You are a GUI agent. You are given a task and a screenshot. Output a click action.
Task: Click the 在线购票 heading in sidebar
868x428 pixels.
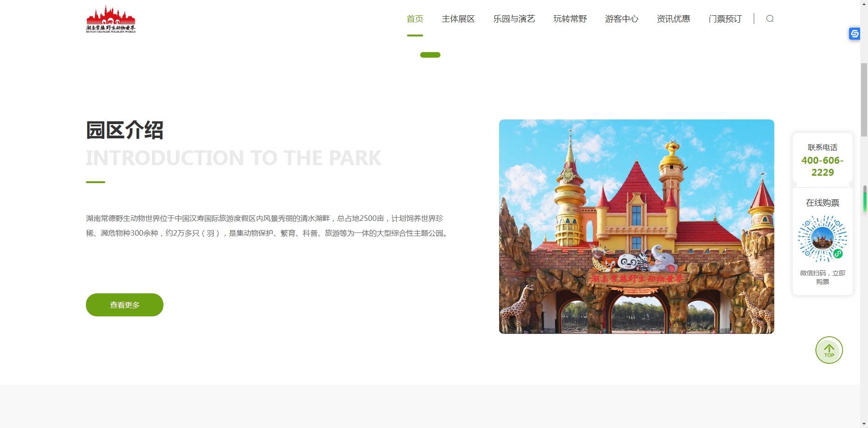822,203
